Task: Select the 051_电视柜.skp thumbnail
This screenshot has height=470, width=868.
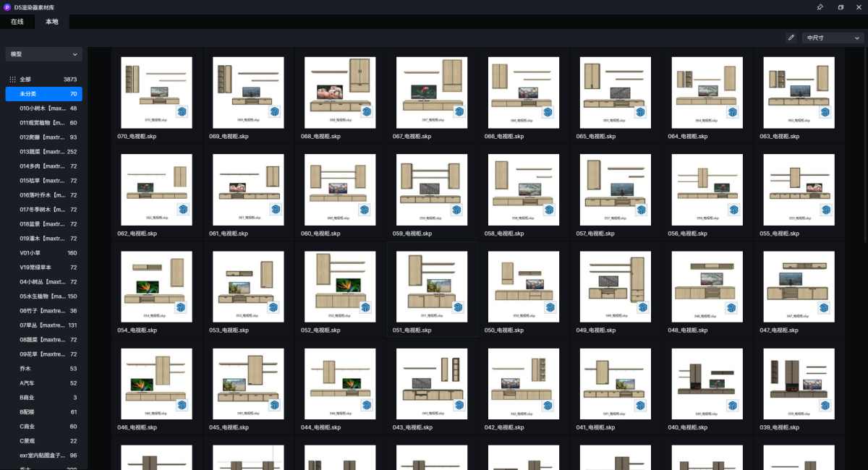Action: coord(432,287)
